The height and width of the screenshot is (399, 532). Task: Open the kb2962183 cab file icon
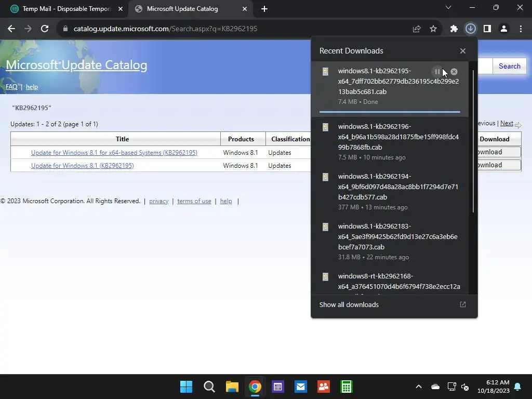[325, 227]
